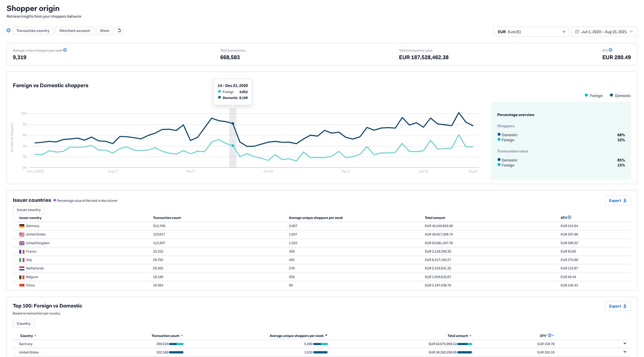
Task: Select the Store filter
Action: click(104, 31)
